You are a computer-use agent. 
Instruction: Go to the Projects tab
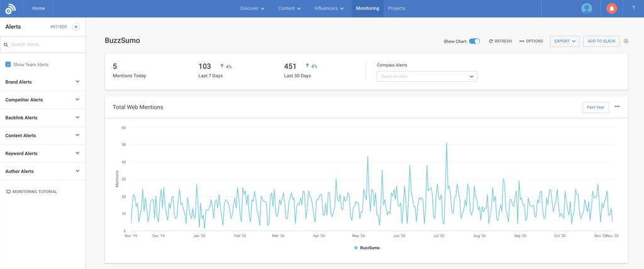pyautogui.click(x=396, y=8)
